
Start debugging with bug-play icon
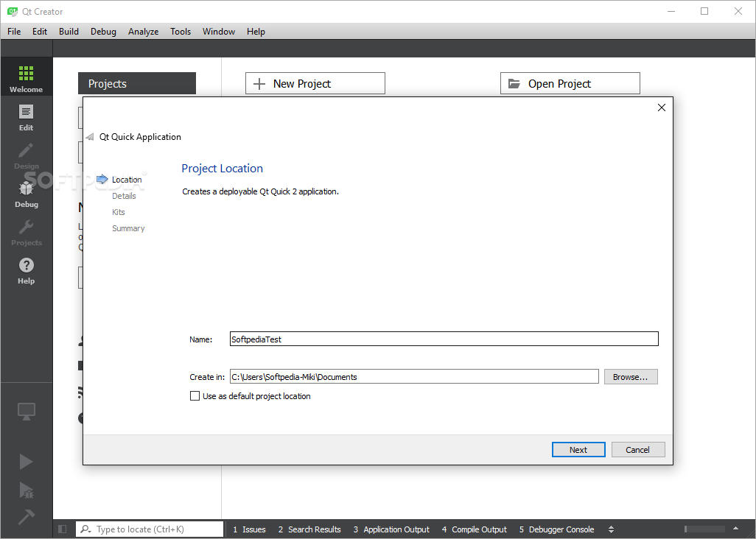[26, 490]
